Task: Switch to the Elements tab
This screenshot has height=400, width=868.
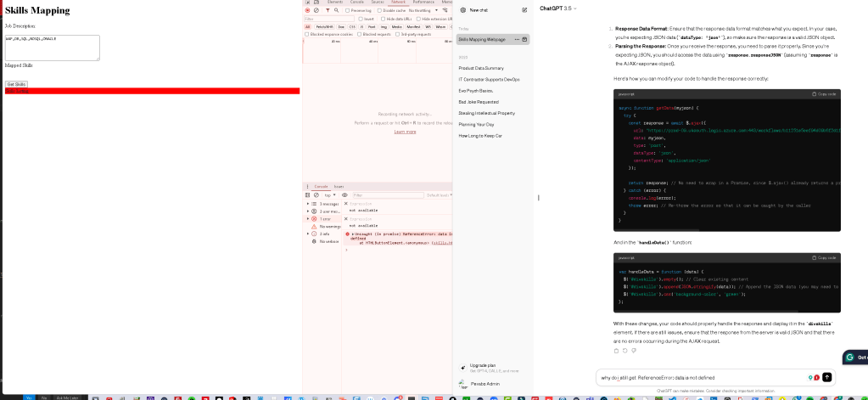Action: click(335, 3)
